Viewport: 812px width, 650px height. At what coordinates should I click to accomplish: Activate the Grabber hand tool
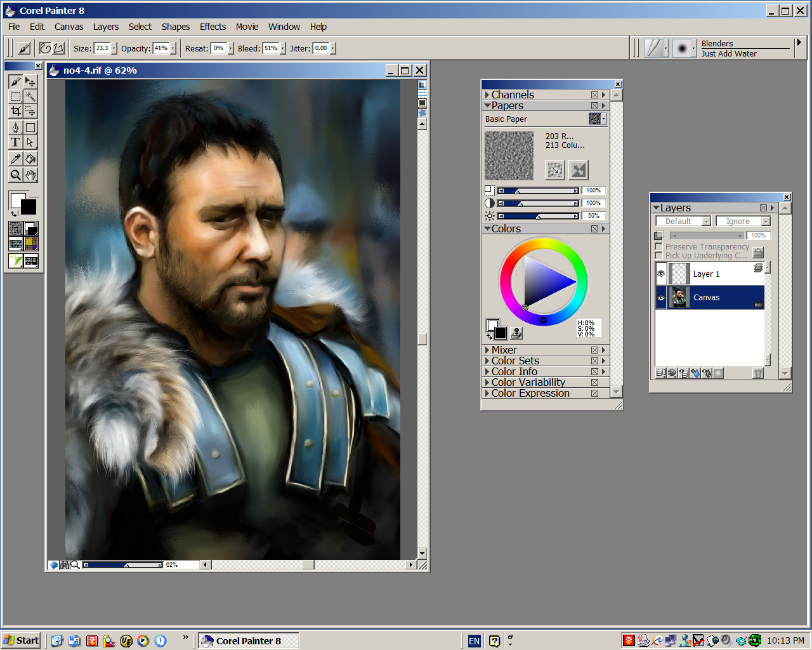point(30,175)
